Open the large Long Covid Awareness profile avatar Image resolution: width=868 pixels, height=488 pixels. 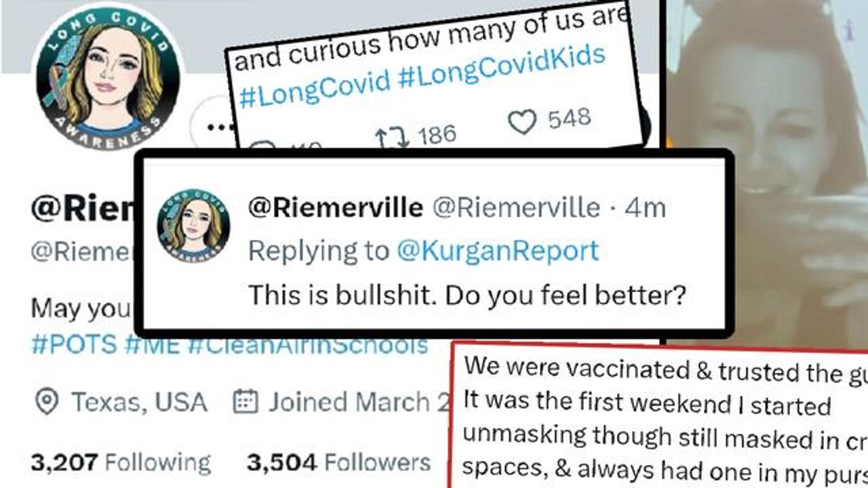[108, 77]
